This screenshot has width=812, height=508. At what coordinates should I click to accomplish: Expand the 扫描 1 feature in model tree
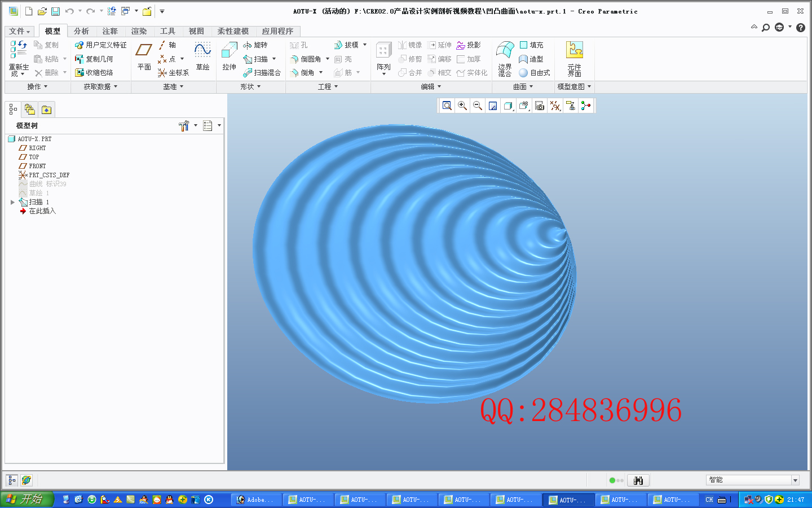click(12, 202)
